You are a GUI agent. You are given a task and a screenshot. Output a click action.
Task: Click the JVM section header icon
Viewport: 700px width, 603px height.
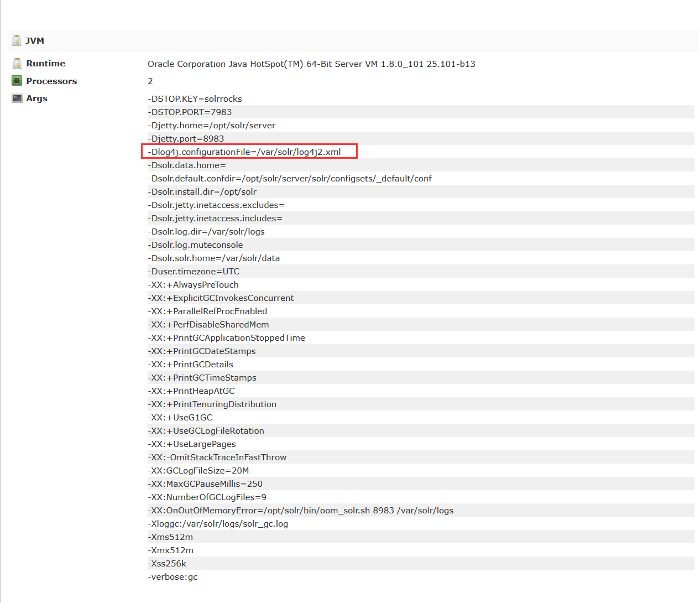17,40
